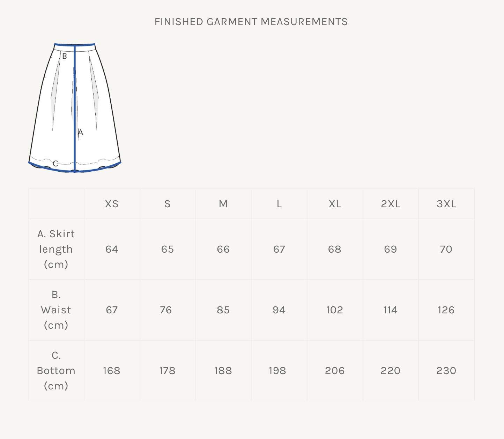Select the L size column header
This screenshot has height=439, width=504.
[x=279, y=204]
